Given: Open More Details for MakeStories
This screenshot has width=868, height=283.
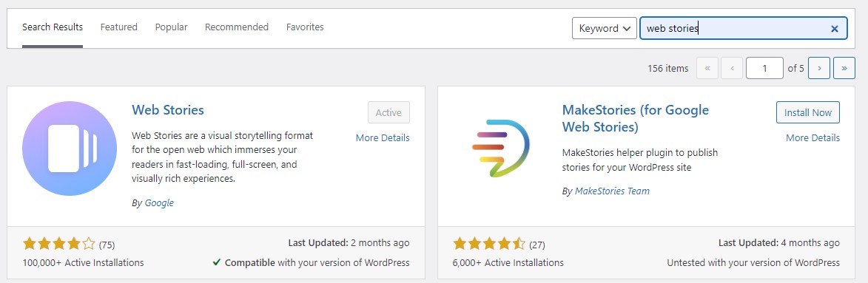Looking at the screenshot, I should pyautogui.click(x=813, y=137).
